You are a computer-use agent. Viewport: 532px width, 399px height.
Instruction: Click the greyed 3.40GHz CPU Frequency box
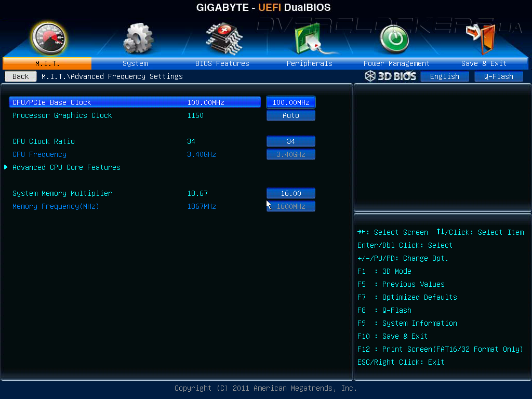click(291, 154)
